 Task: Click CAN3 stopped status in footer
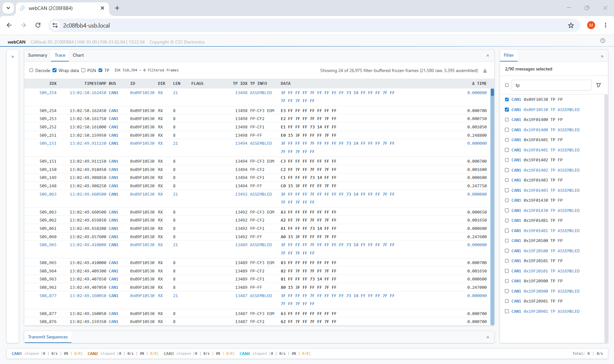point(199,354)
